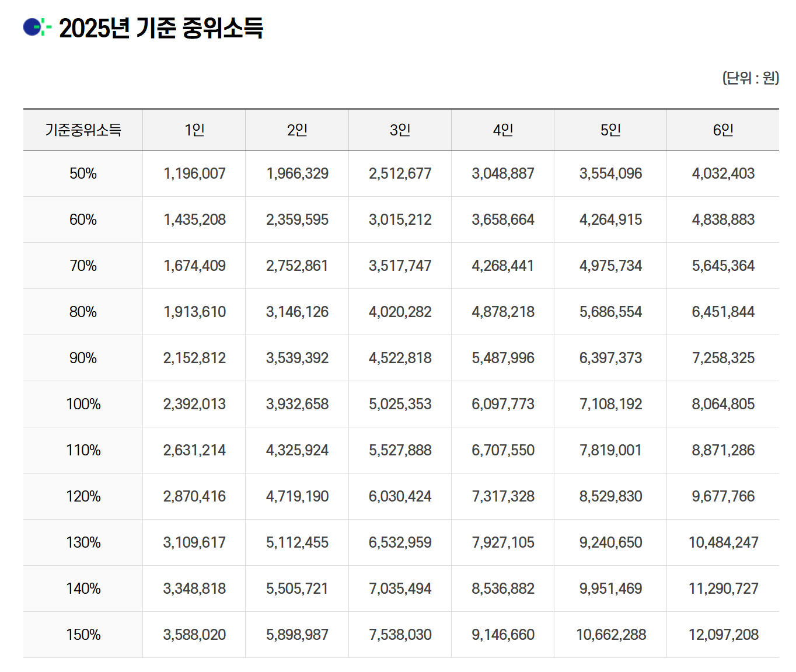Click the cell value 7,819,001

tap(610, 450)
